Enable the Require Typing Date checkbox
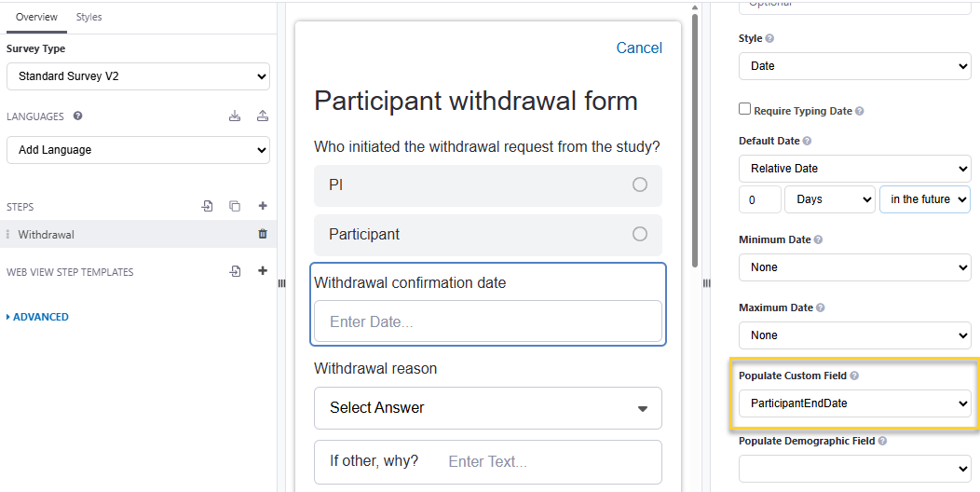This screenshot has width=980, height=492. click(744, 109)
